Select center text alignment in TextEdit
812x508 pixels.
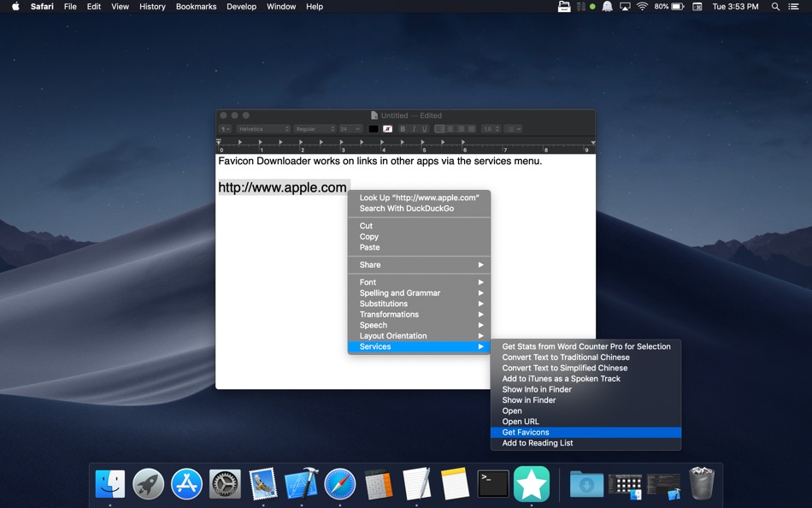click(450, 128)
